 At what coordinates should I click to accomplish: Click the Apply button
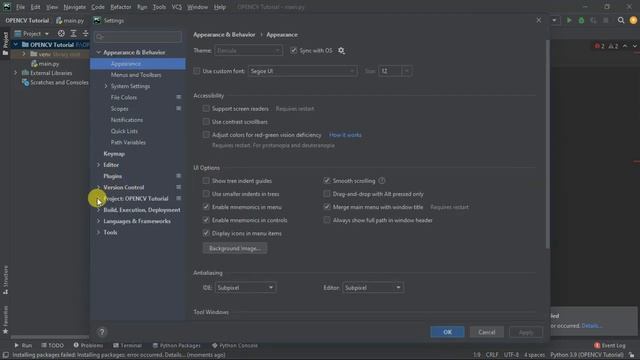point(526,332)
